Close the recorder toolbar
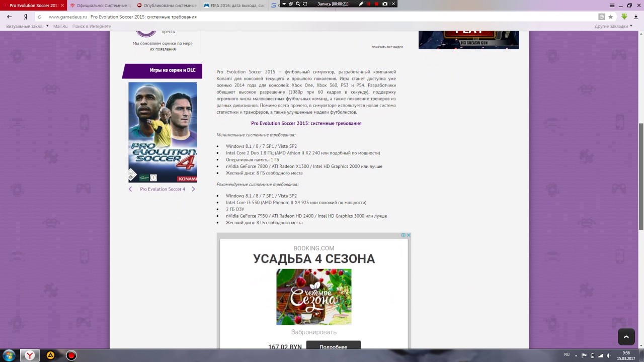644x362 pixels. click(x=393, y=4)
